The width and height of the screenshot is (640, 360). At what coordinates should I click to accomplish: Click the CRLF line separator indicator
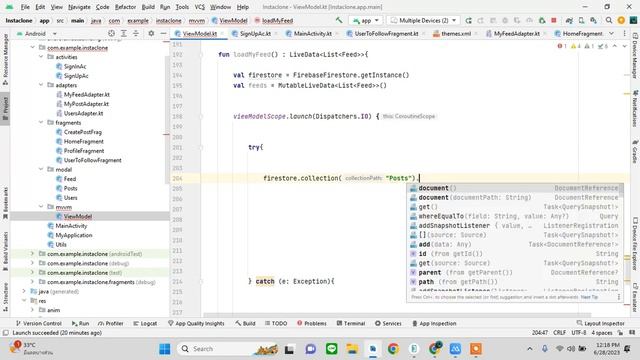click(x=559, y=333)
